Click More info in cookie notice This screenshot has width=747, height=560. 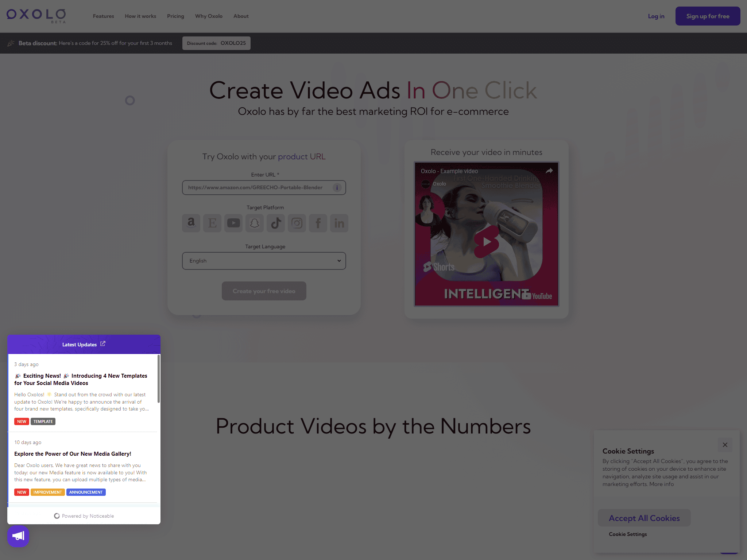[x=661, y=484]
